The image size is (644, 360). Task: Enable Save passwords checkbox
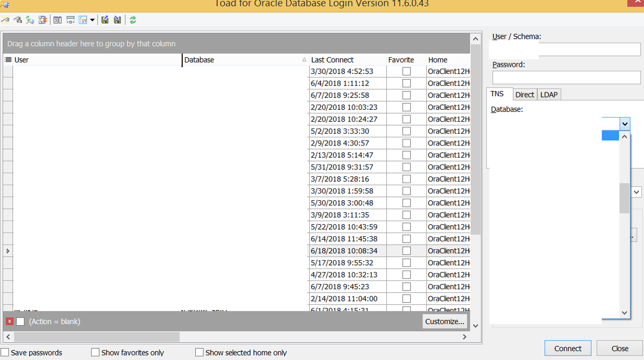(x=5, y=352)
